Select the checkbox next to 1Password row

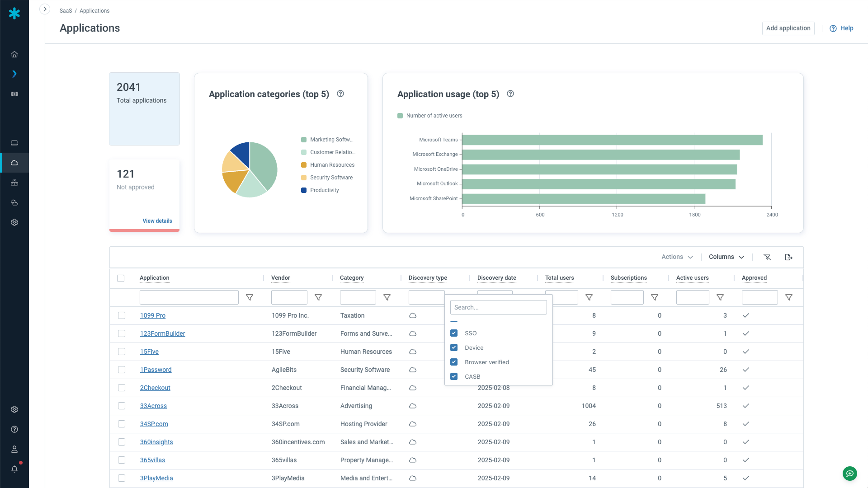[x=121, y=370]
